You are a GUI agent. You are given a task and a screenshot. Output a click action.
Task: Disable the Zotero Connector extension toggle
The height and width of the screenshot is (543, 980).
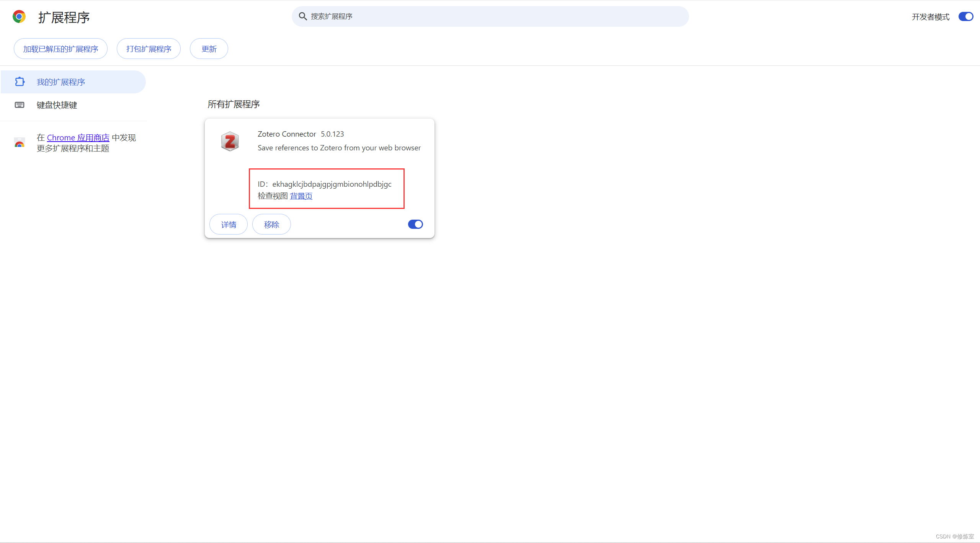coord(415,224)
